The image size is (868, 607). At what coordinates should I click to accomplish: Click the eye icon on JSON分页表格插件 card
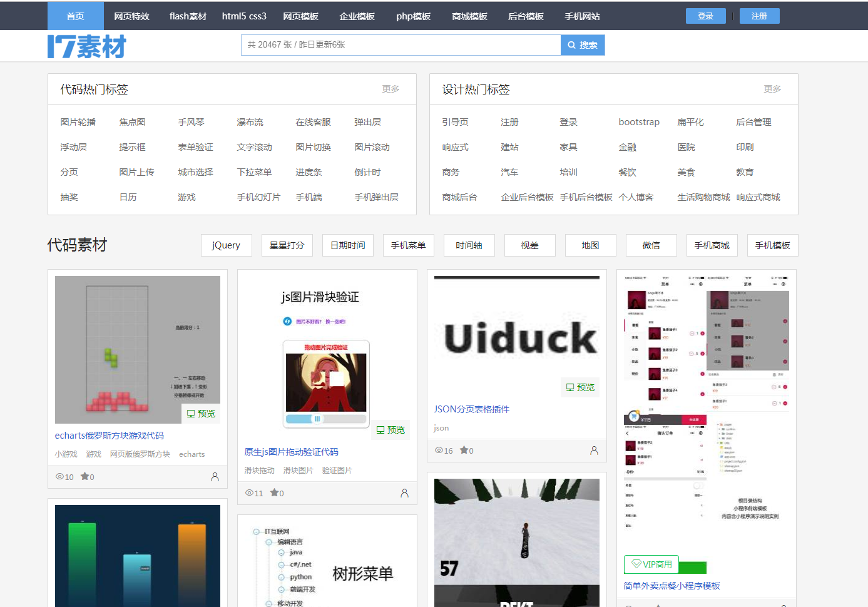(x=439, y=451)
